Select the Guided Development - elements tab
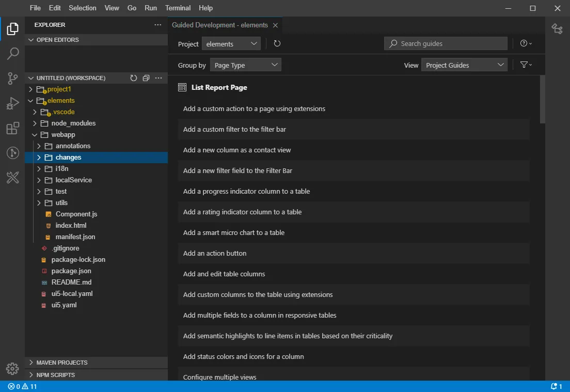570x392 pixels. tap(219, 25)
